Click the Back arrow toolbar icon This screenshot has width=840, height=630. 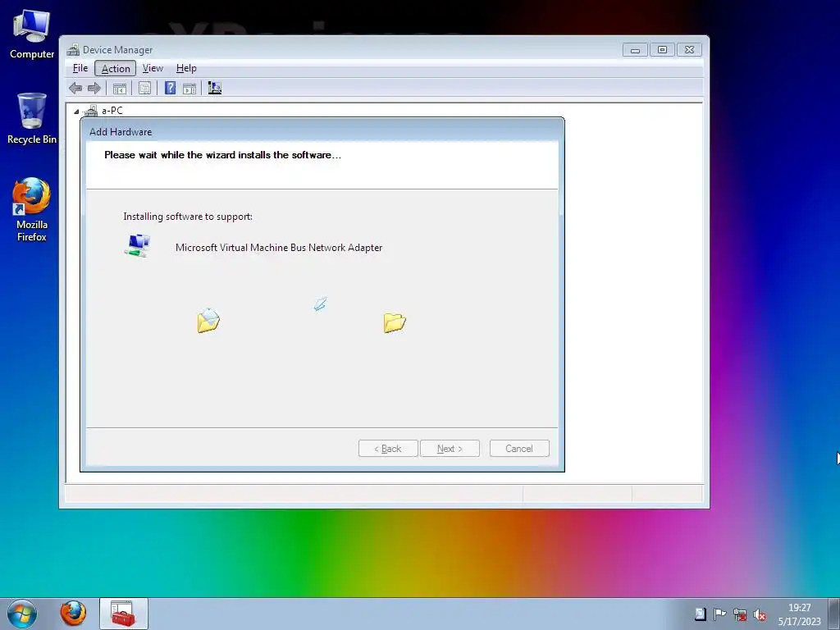[75, 88]
